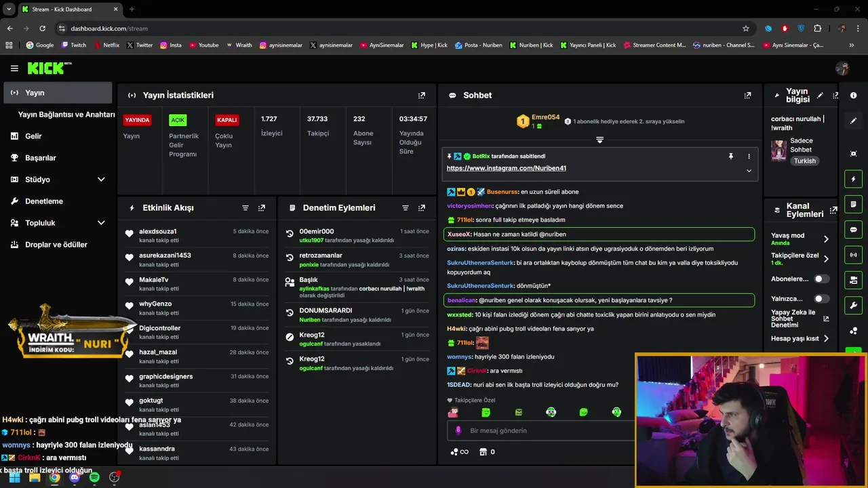Open Discord from the taskbar
Screen dimensions: 868x488
(x=75, y=477)
